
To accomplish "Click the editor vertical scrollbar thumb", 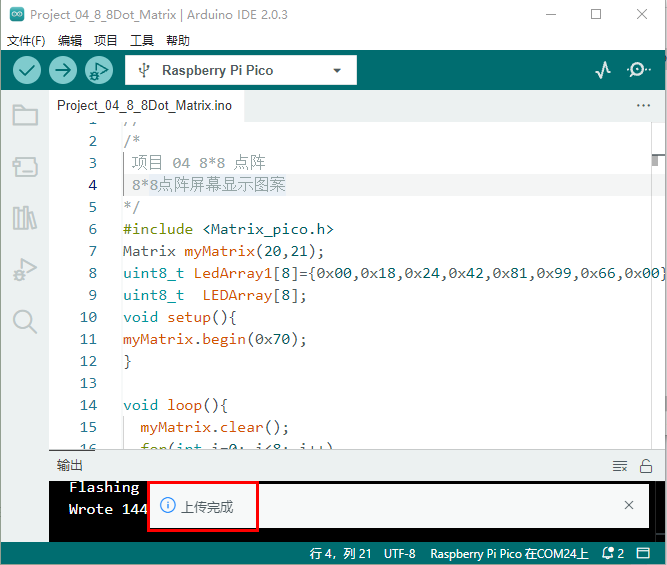I will (656, 160).
